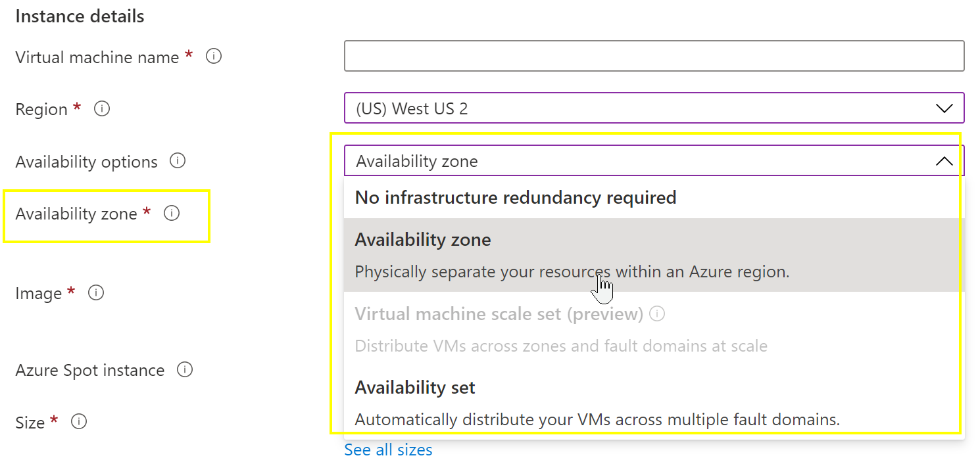Open the Image info tooltip
The image size is (980, 462).
tap(96, 292)
